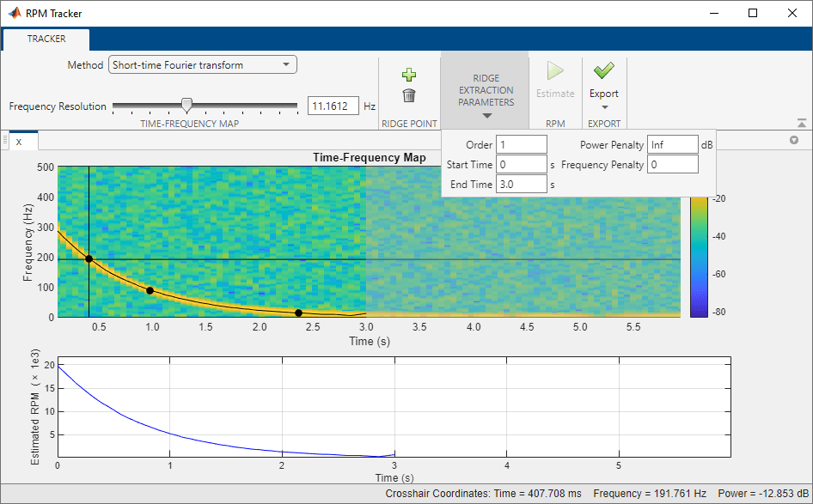Open the Method dropdown list
The height and width of the screenshot is (504, 813).
coord(203,65)
